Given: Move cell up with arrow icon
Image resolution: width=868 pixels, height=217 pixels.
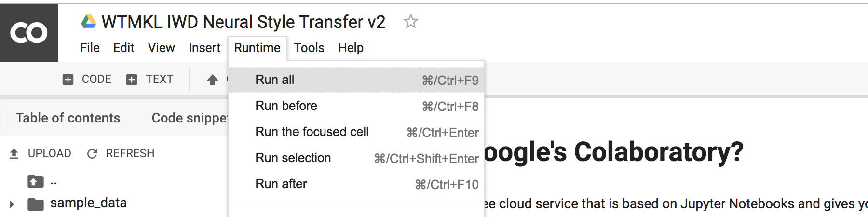Looking at the screenshot, I should (212, 80).
